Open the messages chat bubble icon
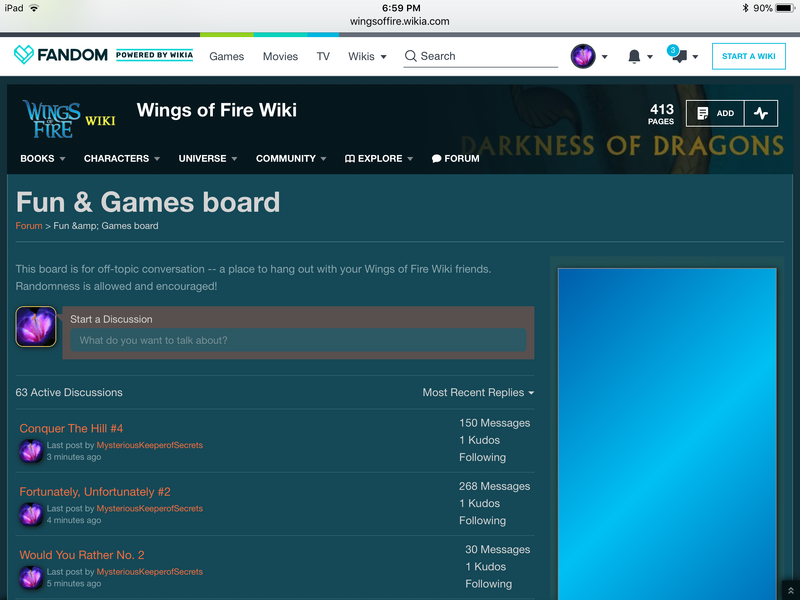The image size is (800, 600). tap(679, 56)
